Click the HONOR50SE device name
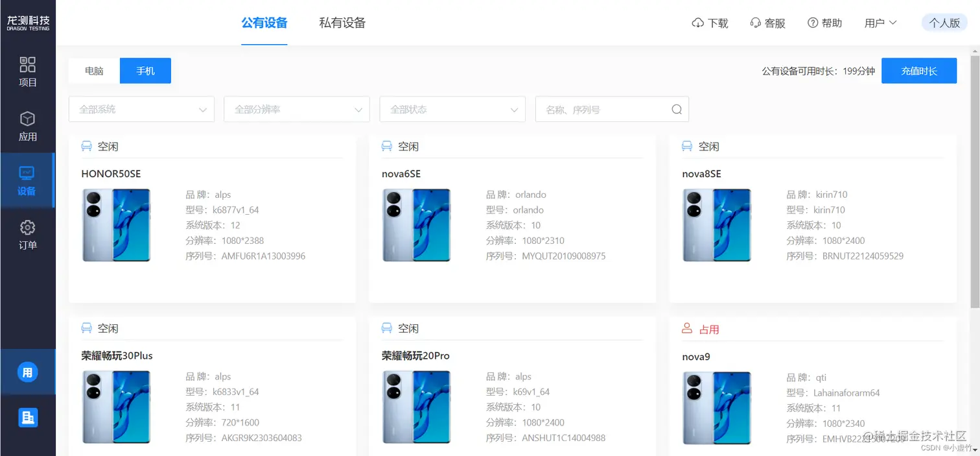Screen dimensions: 980x456 [111, 174]
